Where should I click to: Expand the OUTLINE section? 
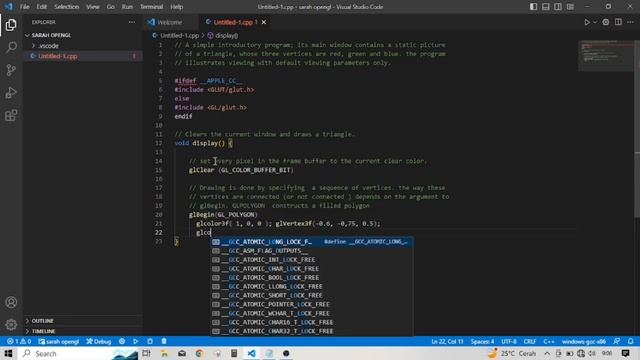pos(82,321)
